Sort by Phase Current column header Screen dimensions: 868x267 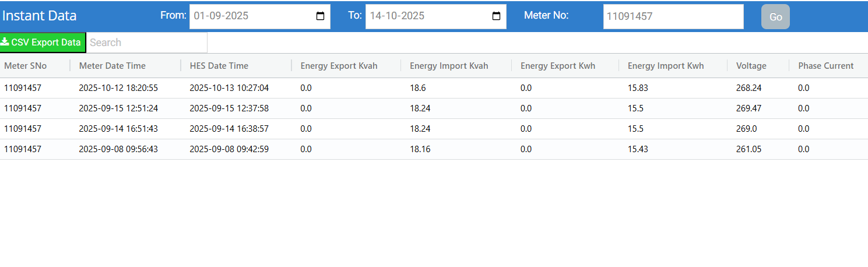coord(826,66)
